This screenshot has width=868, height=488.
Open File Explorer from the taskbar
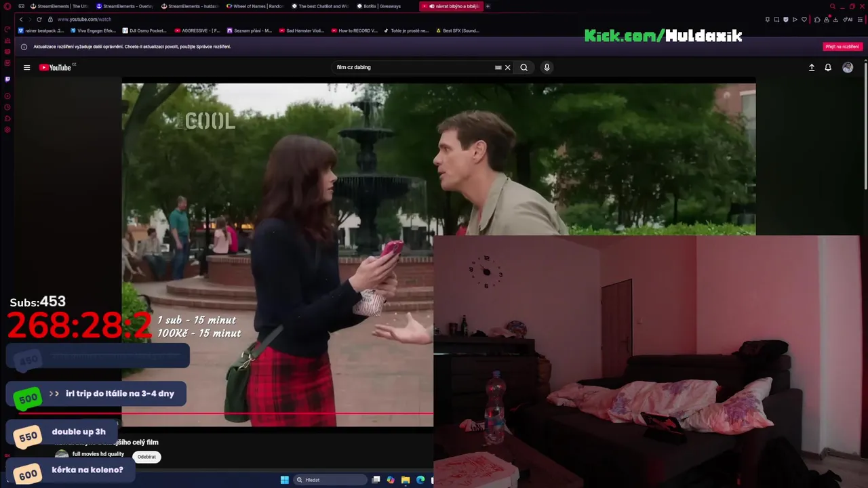click(406, 480)
